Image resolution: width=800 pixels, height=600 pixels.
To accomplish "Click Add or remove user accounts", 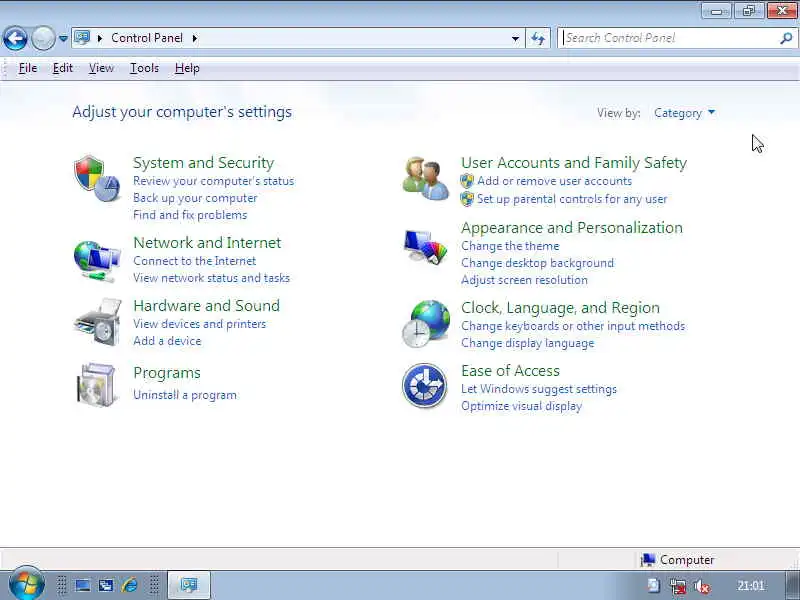I will click(554, 181).
